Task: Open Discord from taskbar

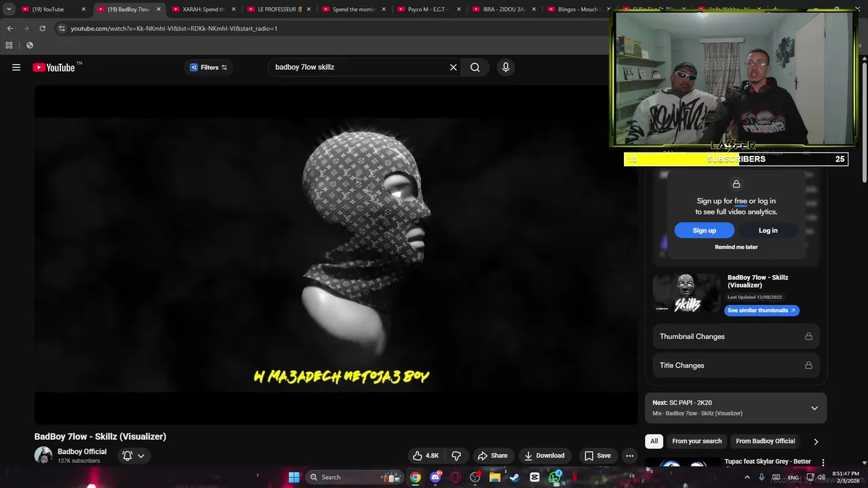Action: tap(435, 477)
